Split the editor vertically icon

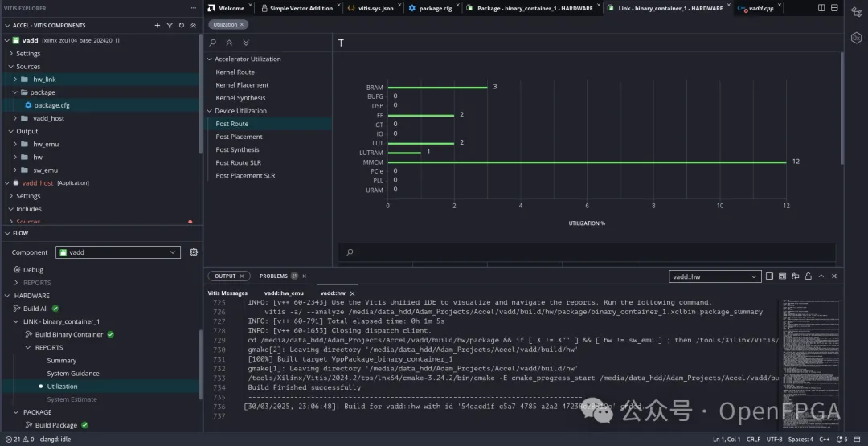tap(821, 8)
